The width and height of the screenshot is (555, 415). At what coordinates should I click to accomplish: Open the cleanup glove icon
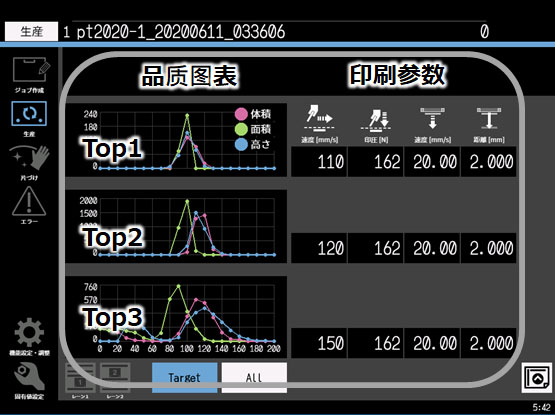click(30, 158)
